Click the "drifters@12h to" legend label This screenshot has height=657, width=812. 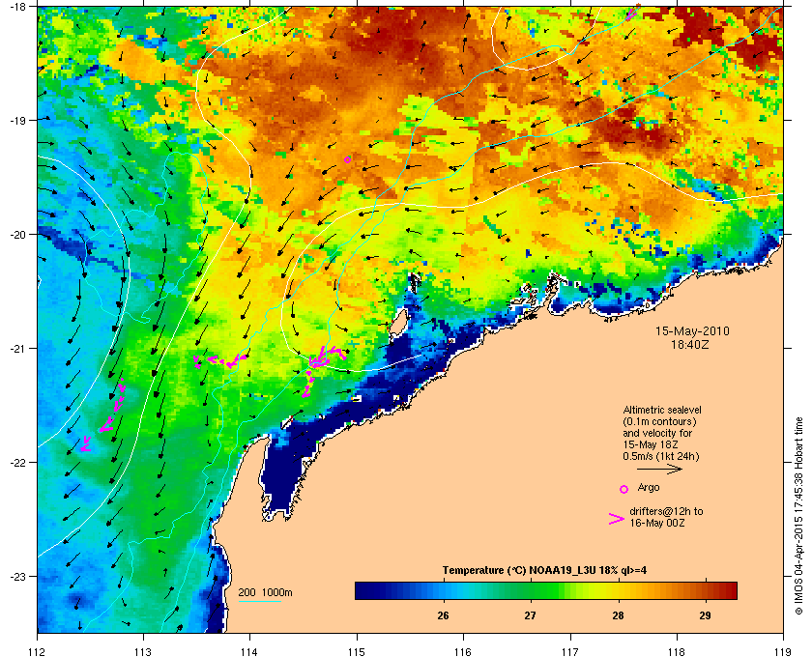point(666,511)
